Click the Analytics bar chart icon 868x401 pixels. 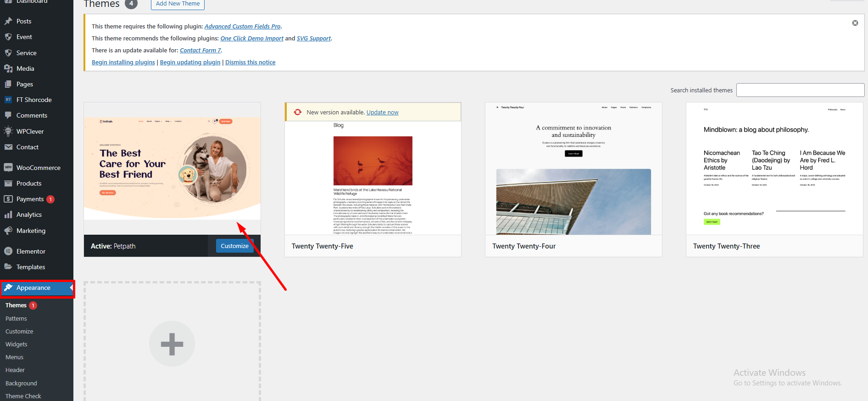[8, 215]
